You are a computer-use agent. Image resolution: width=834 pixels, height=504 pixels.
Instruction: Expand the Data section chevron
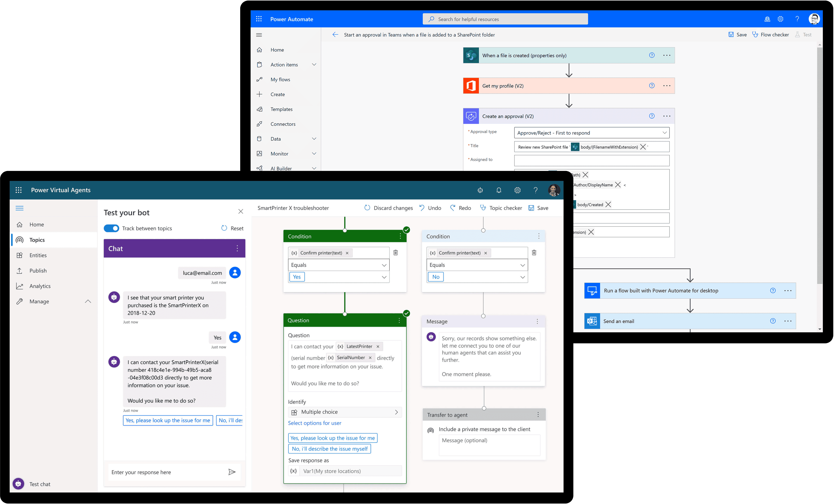pos(314,138)
